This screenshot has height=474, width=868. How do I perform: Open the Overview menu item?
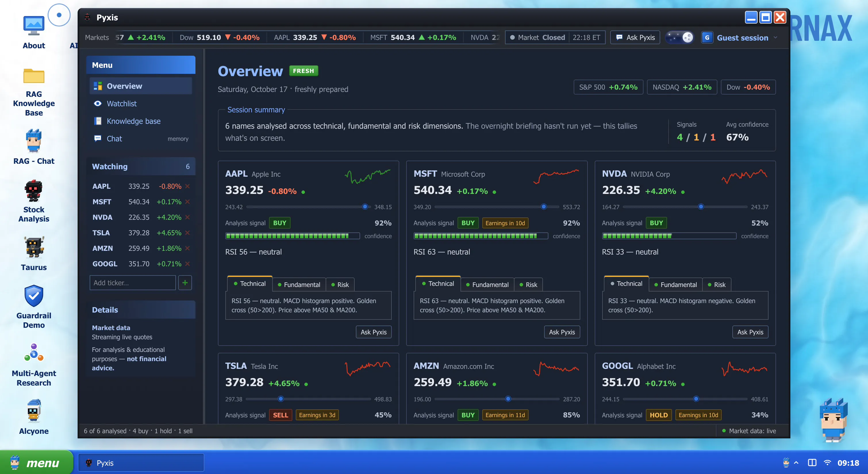141,86
